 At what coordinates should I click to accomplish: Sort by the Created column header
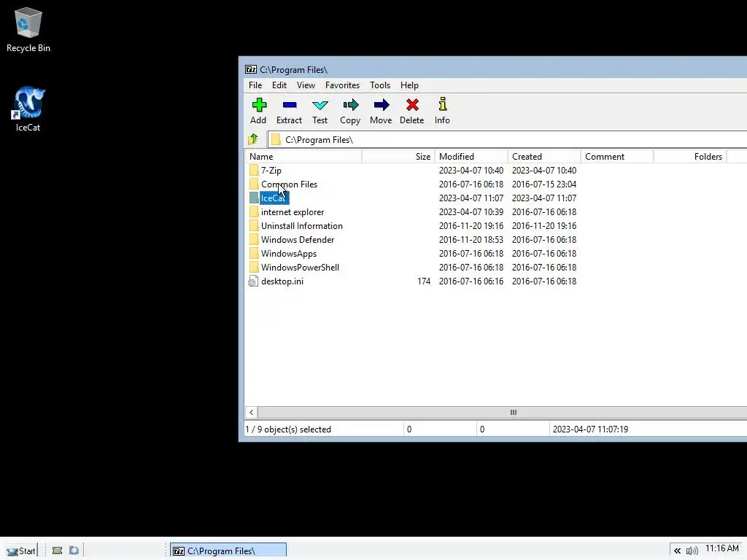[544, 157]
